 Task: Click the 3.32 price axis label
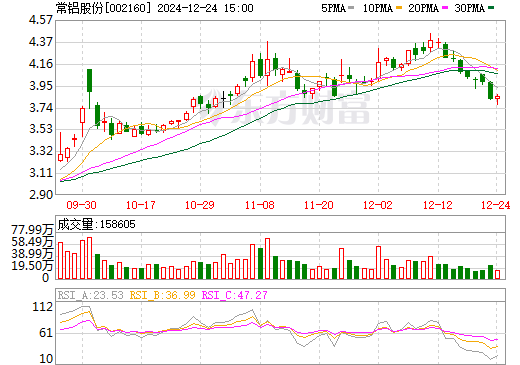[x=41, y=151]
